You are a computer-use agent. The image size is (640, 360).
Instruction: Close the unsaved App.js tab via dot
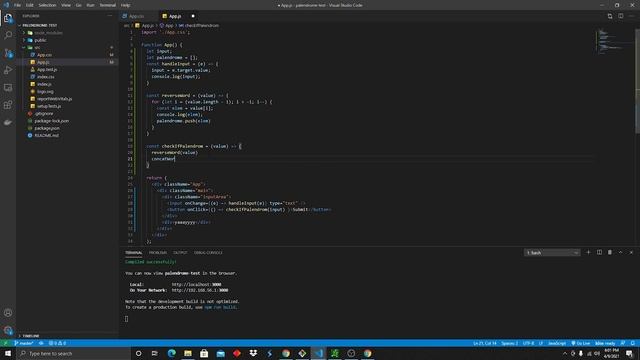(193, 16)
